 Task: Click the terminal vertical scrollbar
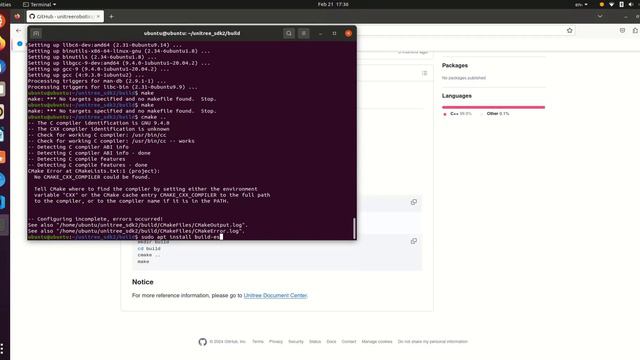point(354,227)
